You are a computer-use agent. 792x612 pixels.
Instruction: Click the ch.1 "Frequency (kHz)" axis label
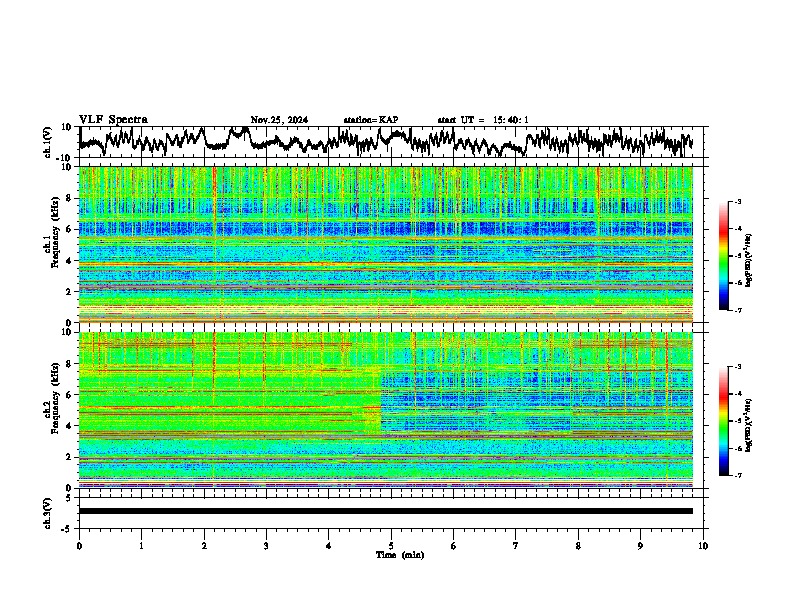(x=55, y=233)
